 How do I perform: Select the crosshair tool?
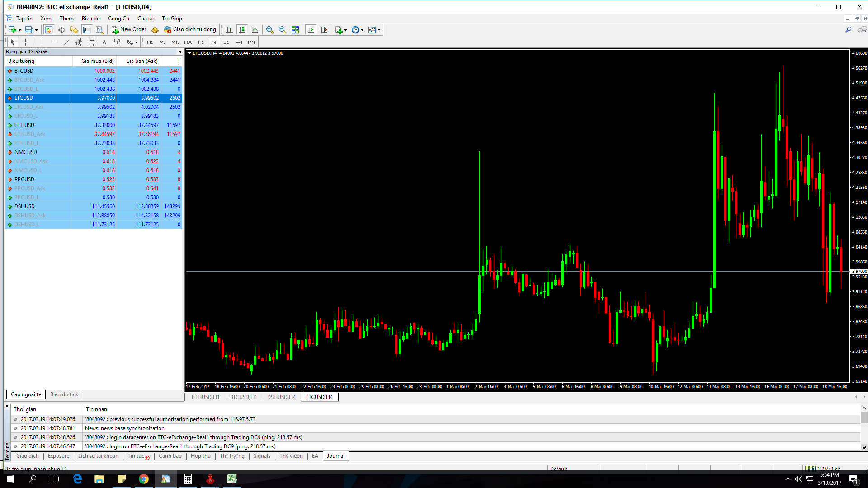[x=26, y=42]
